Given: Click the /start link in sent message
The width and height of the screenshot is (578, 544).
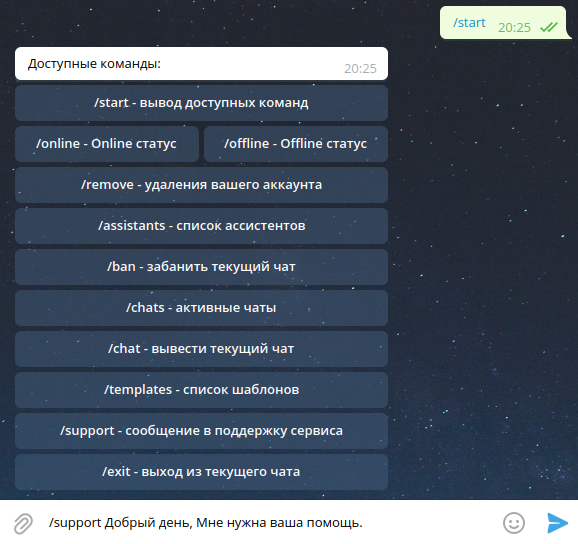Looking at the screenshot, I should (x=469, y=23).
